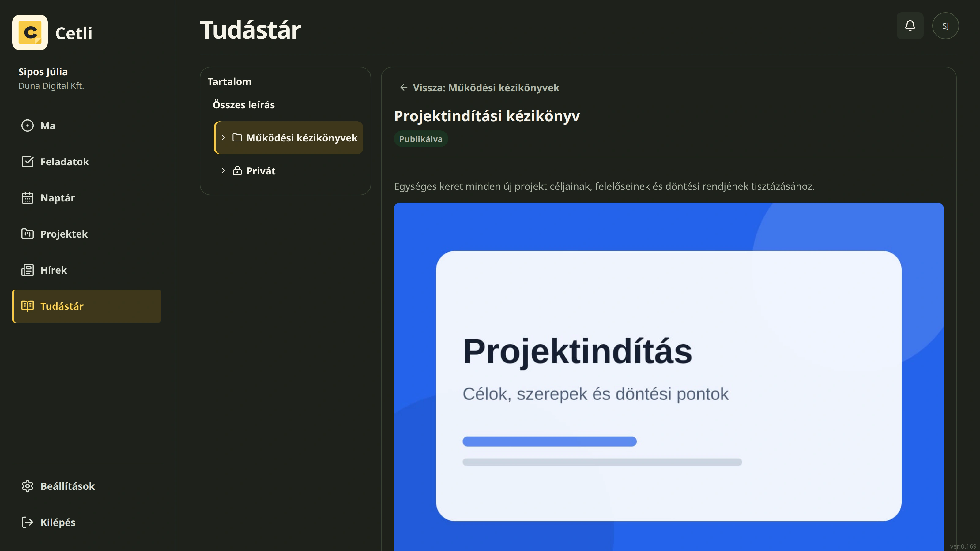Expand the Működési kézikönyvek folder chevron
Screen dimensions: 980x551
223,138
